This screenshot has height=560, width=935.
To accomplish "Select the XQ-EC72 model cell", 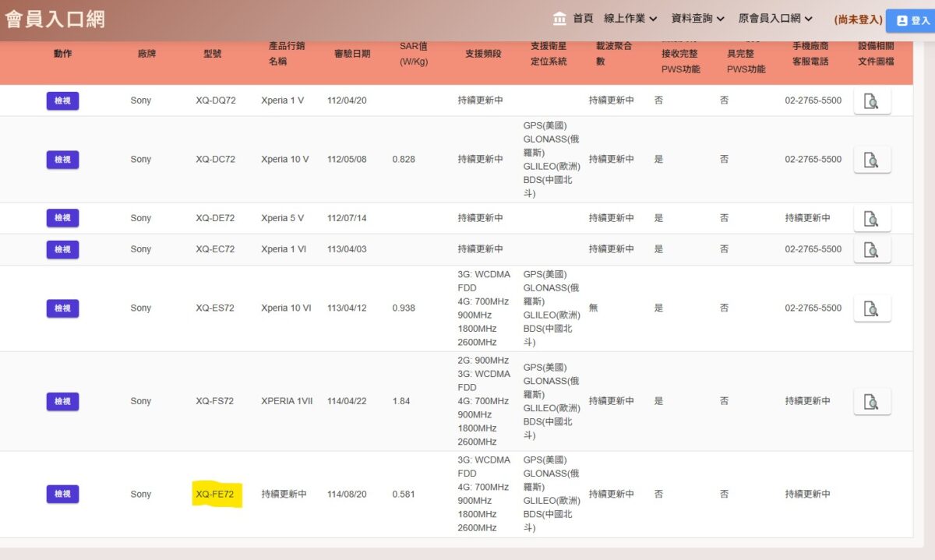I will tap(215, 249).
